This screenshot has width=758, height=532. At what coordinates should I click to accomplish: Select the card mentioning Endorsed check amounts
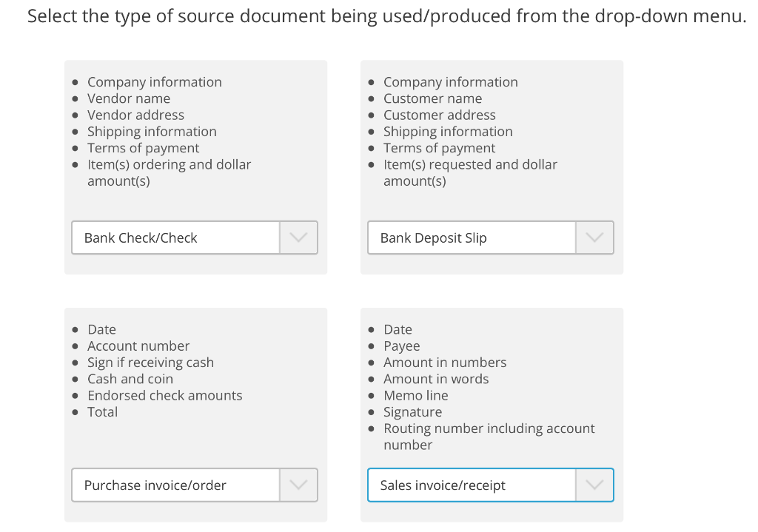pos(195,414)
